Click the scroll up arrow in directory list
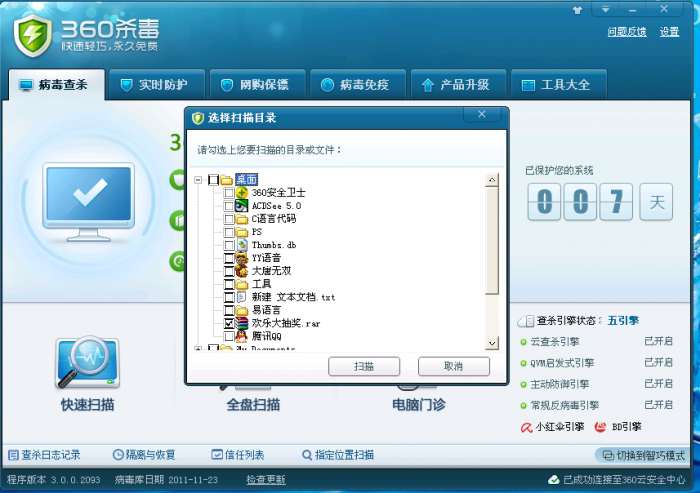700x493 pixels. click(492, 180)
